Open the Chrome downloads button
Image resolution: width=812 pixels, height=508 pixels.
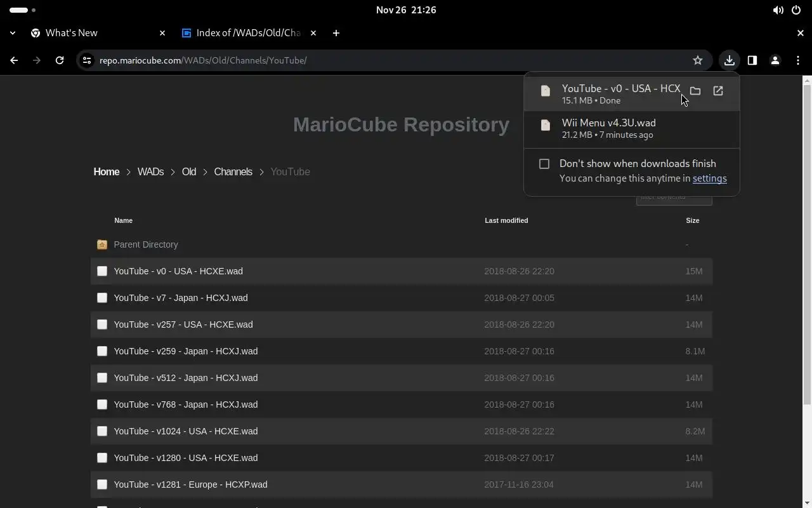point(730,60)
